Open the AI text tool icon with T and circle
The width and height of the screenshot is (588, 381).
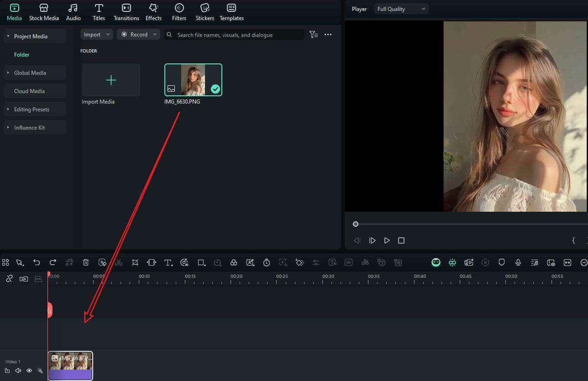click(184, 262)
